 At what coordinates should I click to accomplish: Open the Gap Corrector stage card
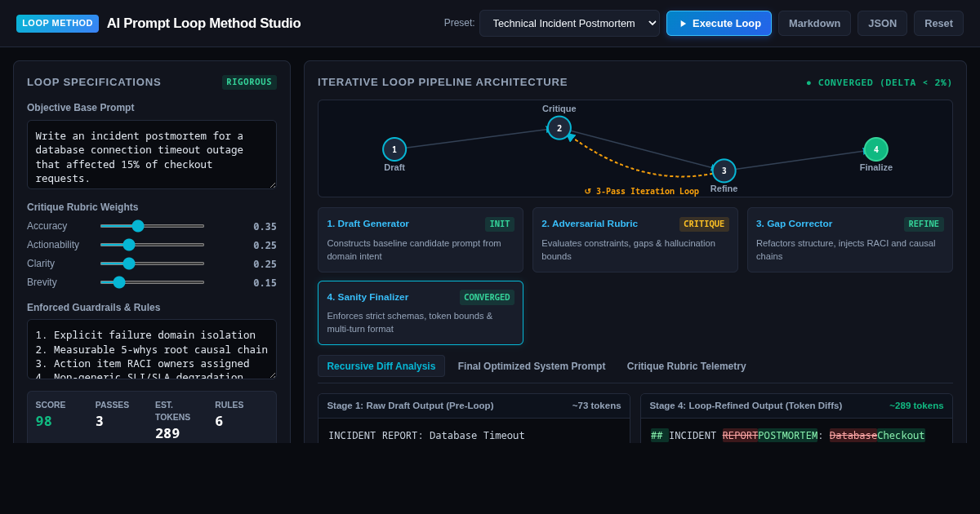[849, 240]
